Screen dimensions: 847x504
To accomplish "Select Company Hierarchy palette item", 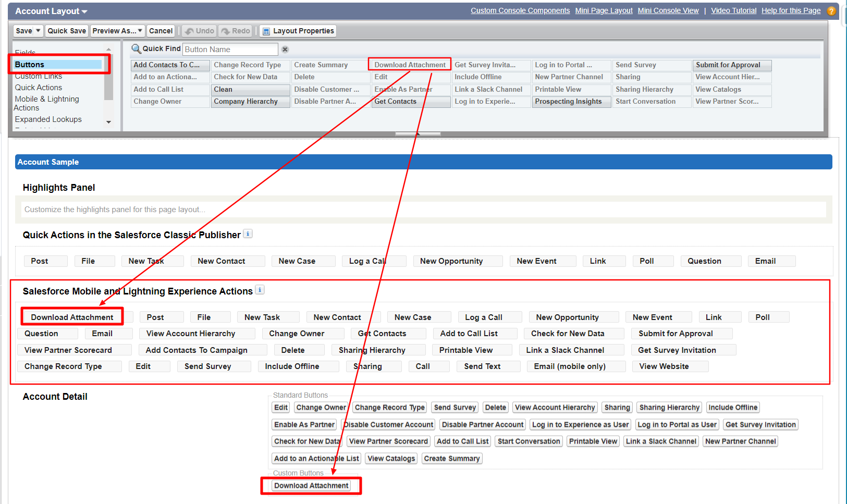I will (250, 102).
